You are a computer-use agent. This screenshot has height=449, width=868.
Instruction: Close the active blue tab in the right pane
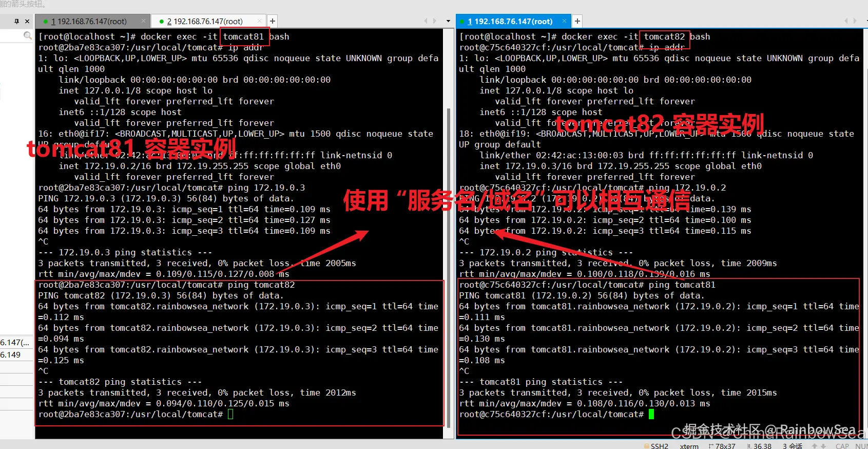tap(564, 21)
